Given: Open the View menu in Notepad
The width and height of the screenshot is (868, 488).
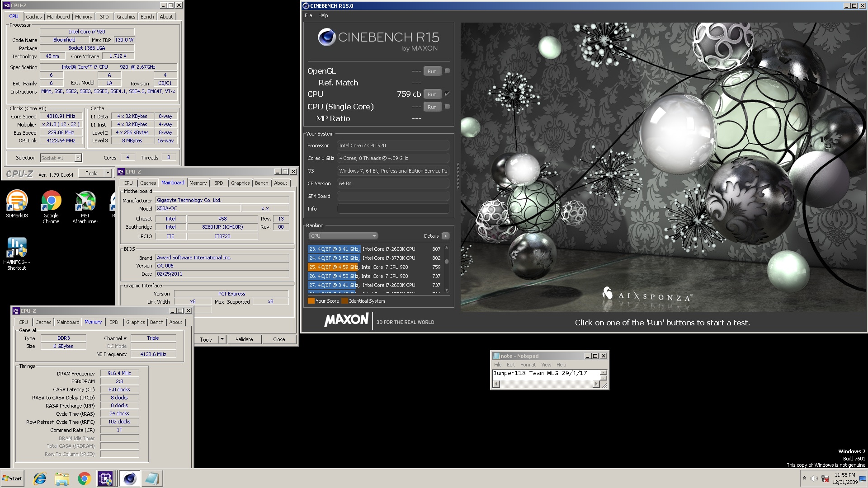Looking at the screenshot, I should click(546, 365).
